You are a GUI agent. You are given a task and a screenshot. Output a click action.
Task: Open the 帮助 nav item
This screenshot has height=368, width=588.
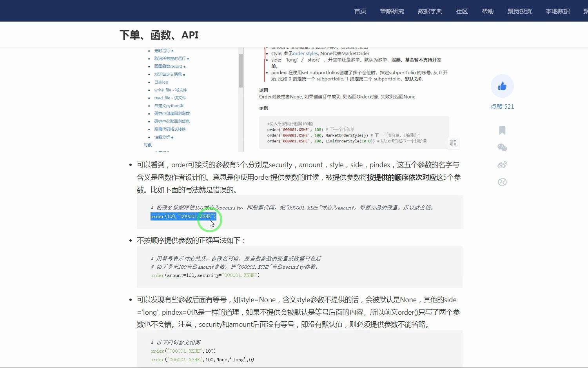pyautogui.click(x=488, y=11)
